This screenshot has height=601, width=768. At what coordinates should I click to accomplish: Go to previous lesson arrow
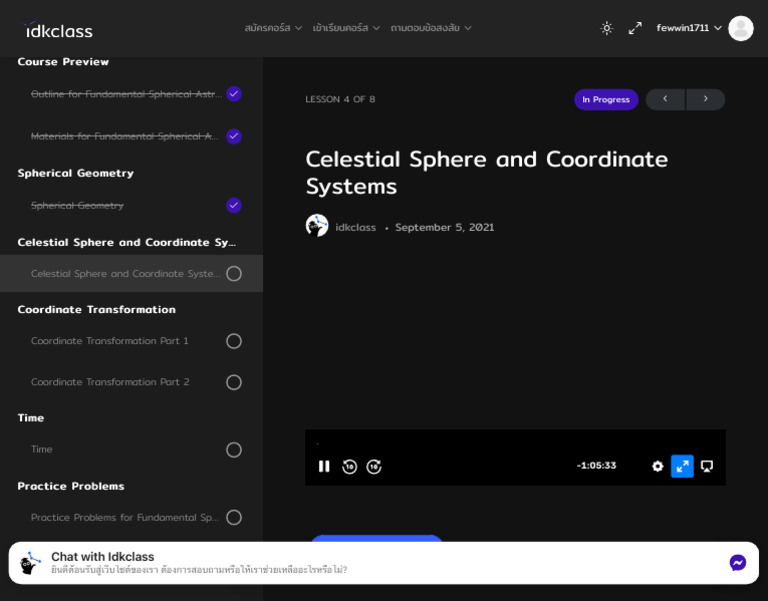pyautogui.click(x=665, y=99)
